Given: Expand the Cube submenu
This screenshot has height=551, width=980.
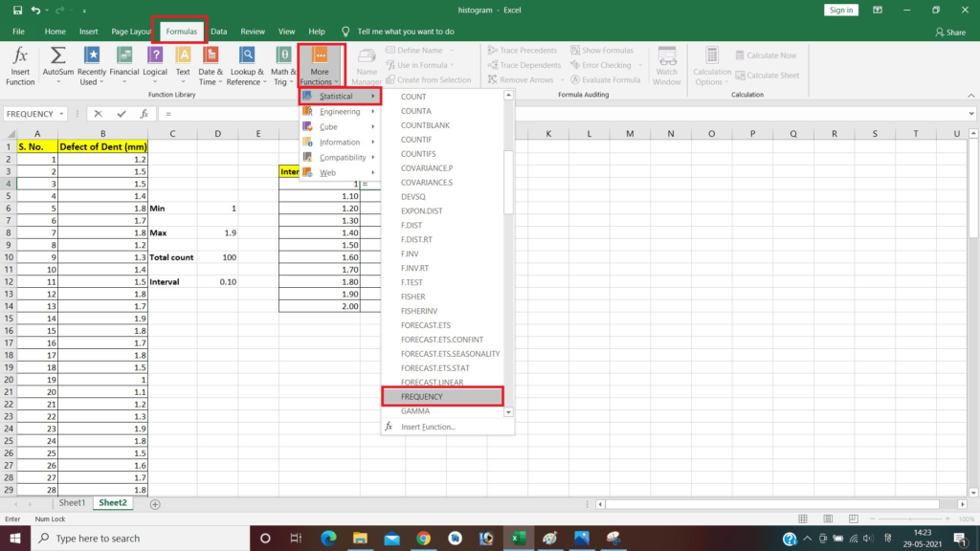Looking at the screenshot, I should 340,127.
